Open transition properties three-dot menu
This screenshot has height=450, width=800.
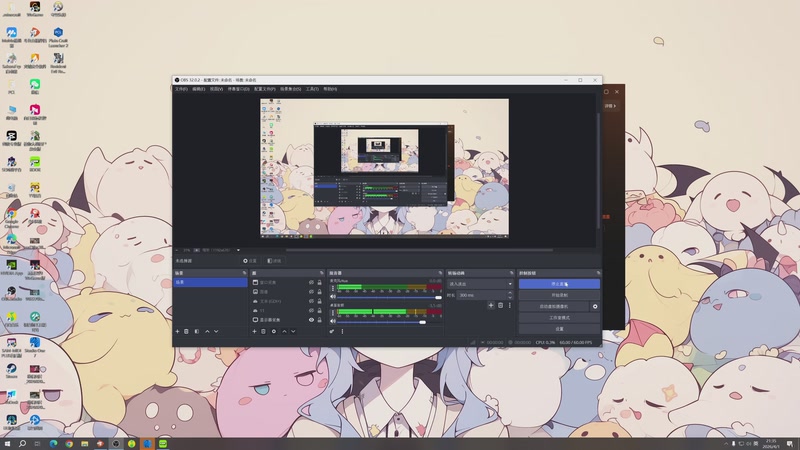pyautogui.click(x=509, y=305)
